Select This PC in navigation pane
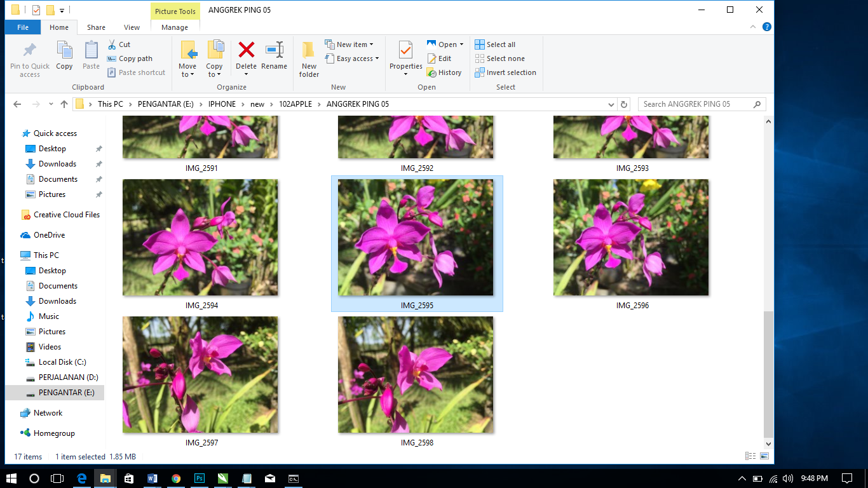 click(x=46, y=255)
